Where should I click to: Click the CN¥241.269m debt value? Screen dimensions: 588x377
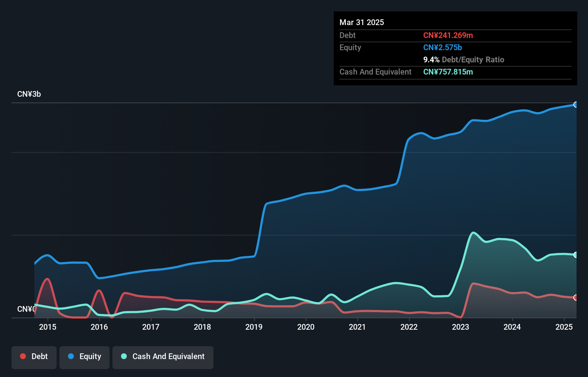448,35
